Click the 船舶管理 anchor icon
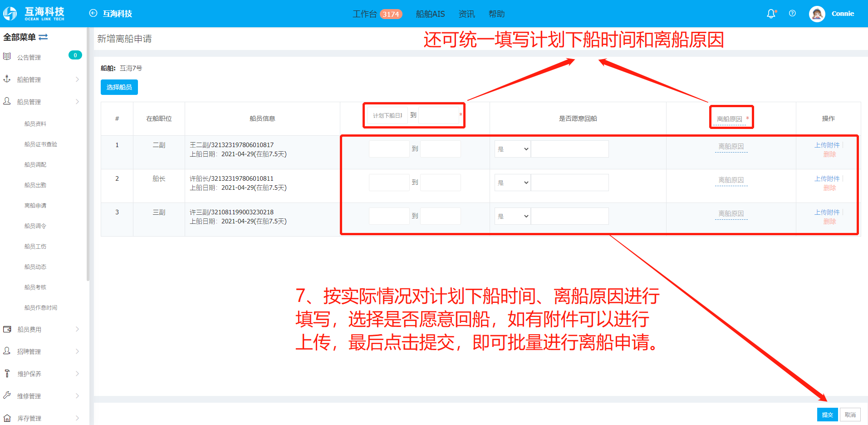Viewport: 868px width, 425px height. pyautogui.click(x=7, y=79)
